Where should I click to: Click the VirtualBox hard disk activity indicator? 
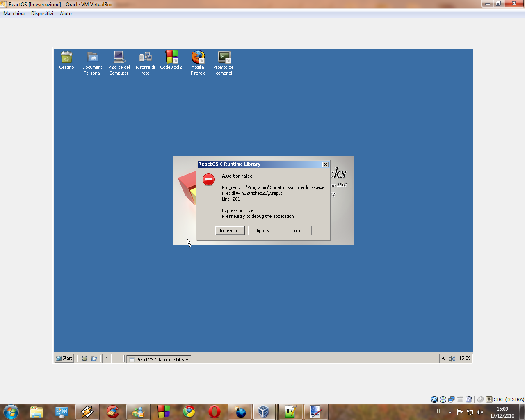point(434,399)
